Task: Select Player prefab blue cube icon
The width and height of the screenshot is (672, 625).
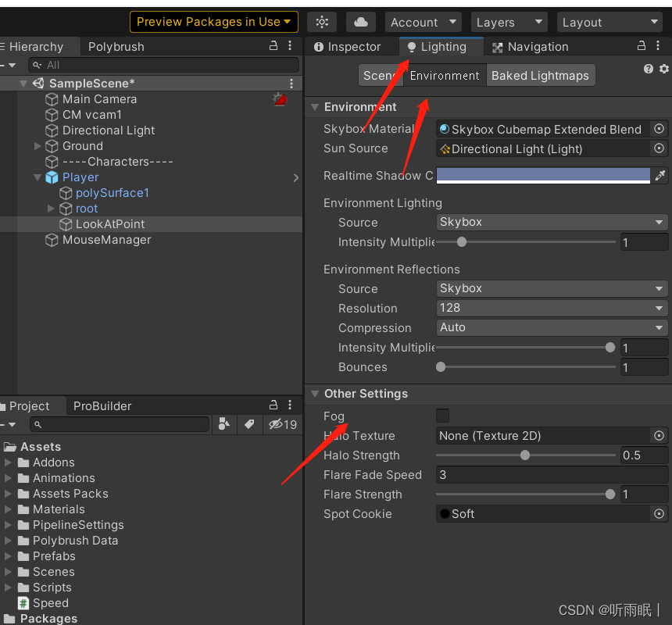Action: pyautogui.click(x=52, y=177)
